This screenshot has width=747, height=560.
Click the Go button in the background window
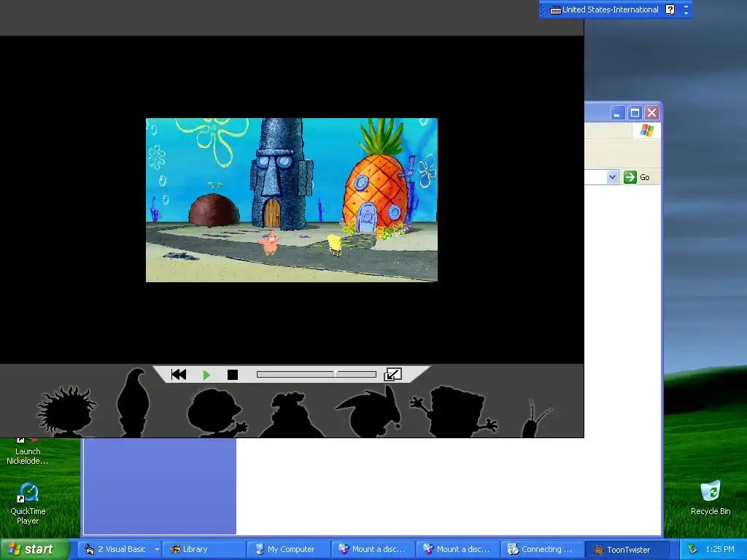[x=637, y=177]
